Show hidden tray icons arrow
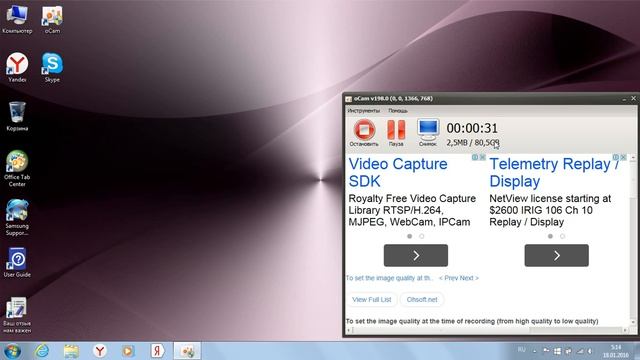Viewport: 640px width, 360px height. point(535,351)
